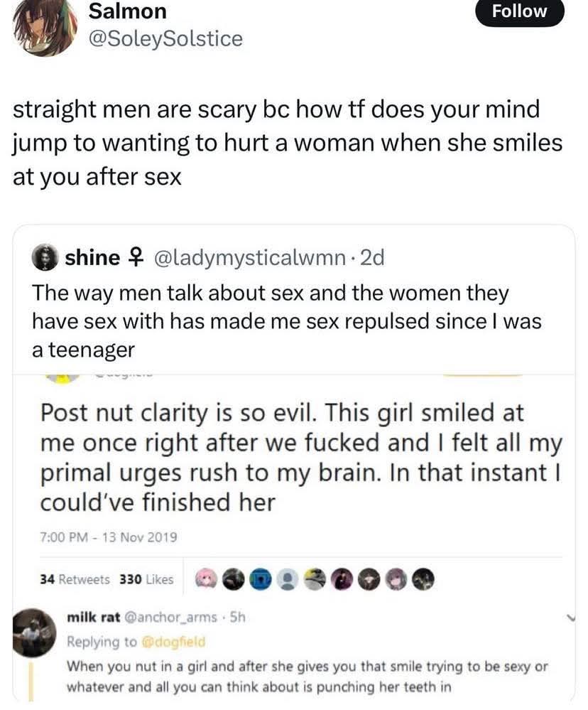
Task: Open shine's small profile avatar
Action: pos(44,258)
